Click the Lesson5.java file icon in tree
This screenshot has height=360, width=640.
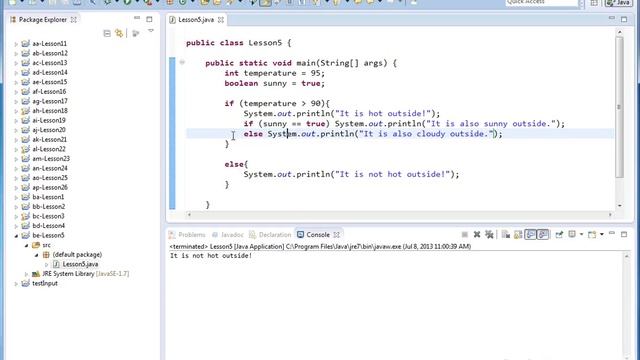pos(56,264)
